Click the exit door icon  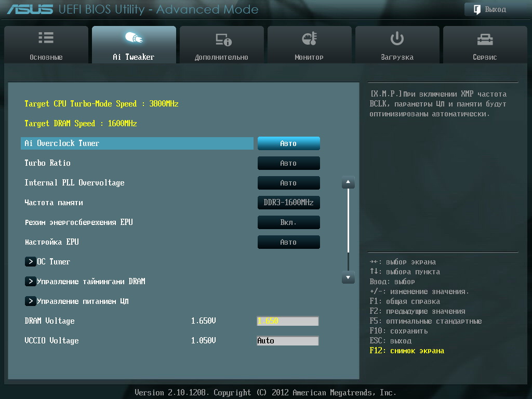[x=477, y=9]
